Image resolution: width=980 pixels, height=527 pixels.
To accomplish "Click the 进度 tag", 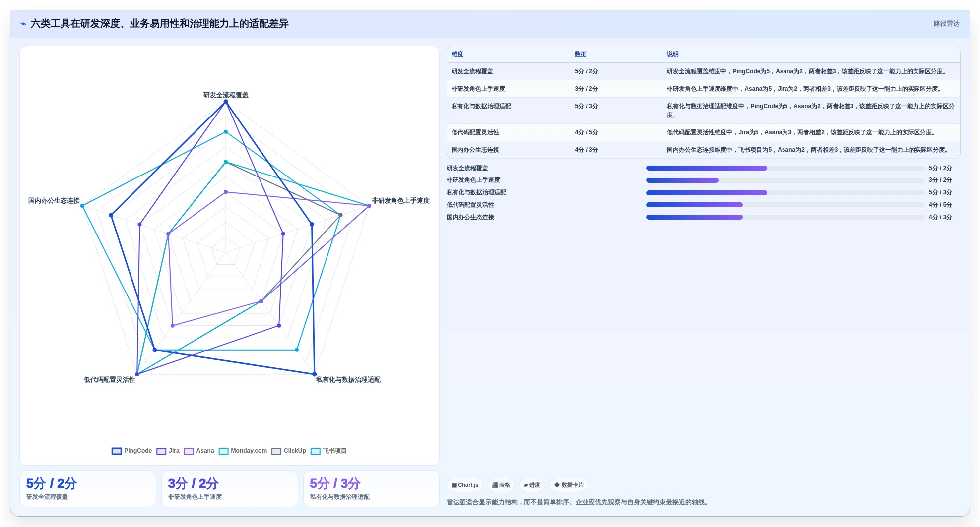I will [532, 485].
